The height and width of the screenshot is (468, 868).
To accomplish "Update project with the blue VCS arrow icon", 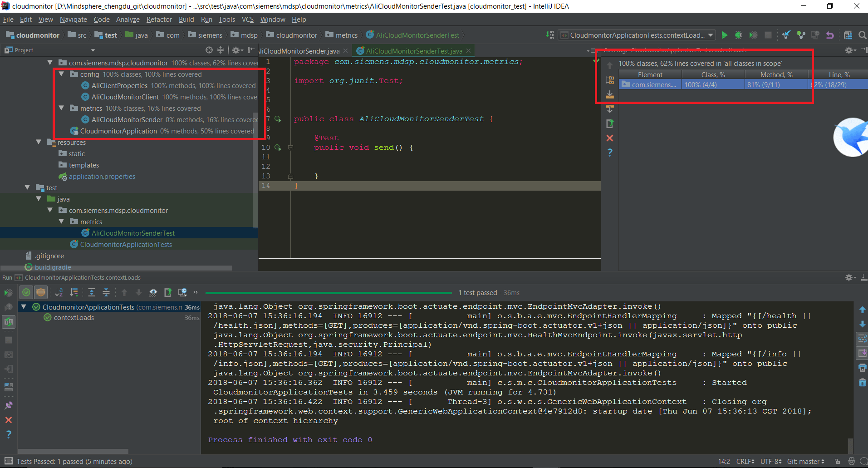I will tap(785, 35).
